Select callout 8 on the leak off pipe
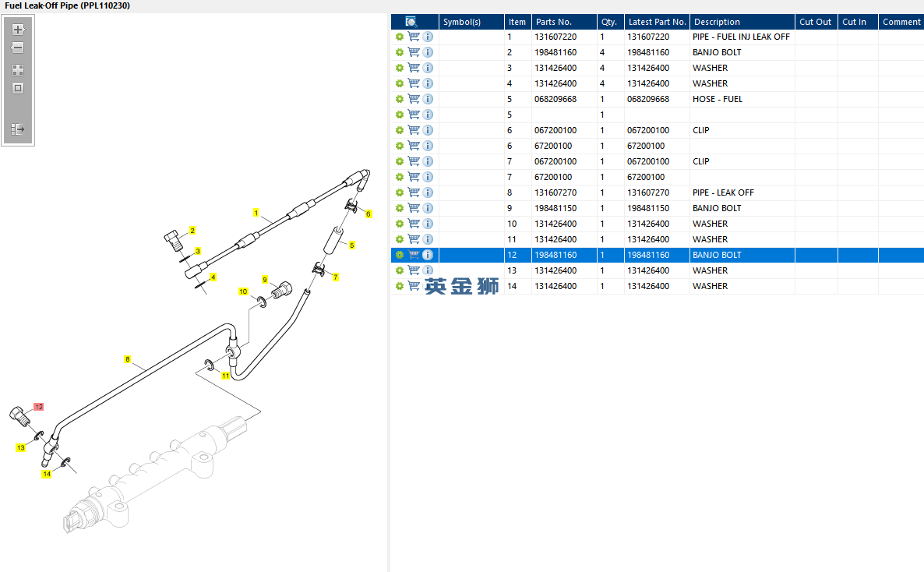The image size is (924, 572). [127, 359]
